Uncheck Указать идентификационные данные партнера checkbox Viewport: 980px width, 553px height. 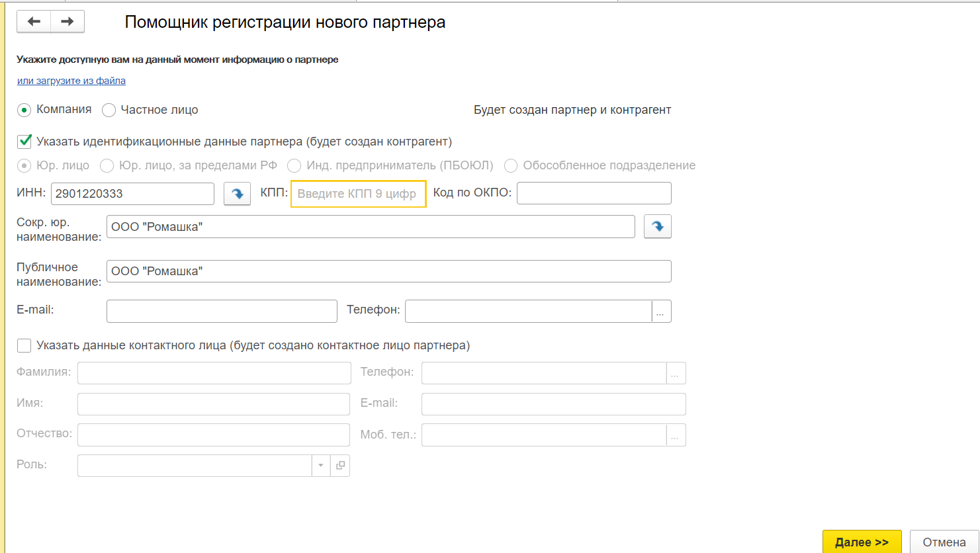point(24,142)
